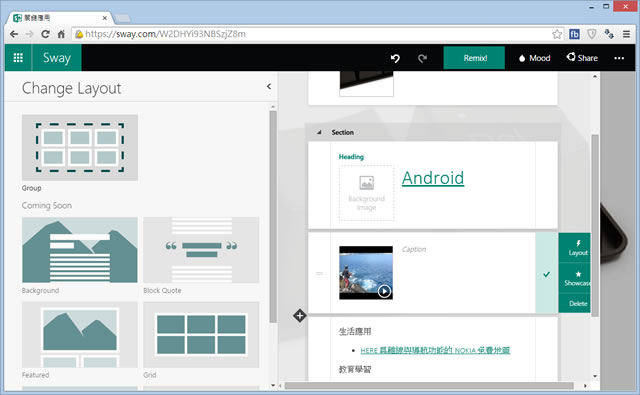The image size is (640, 395).
Task: Click the 生活應用 text
Action: click(355, 331)
